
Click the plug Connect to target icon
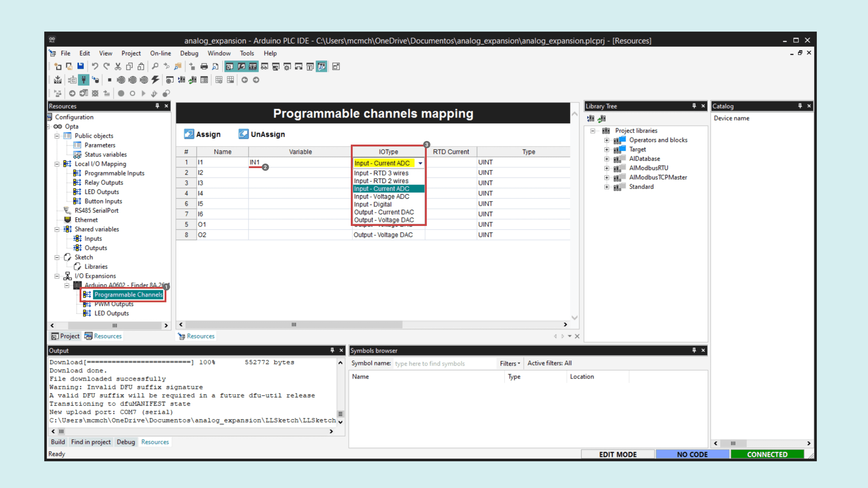(83, 80)
